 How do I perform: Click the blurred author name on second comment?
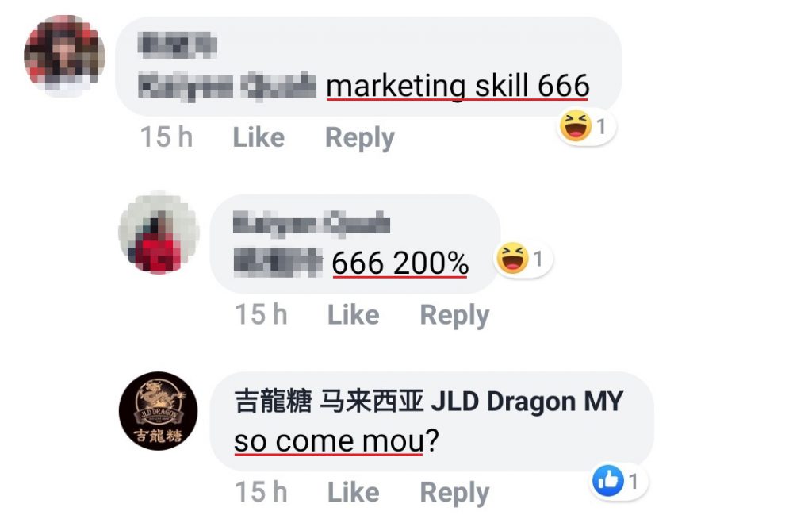(x=311, y=224)
